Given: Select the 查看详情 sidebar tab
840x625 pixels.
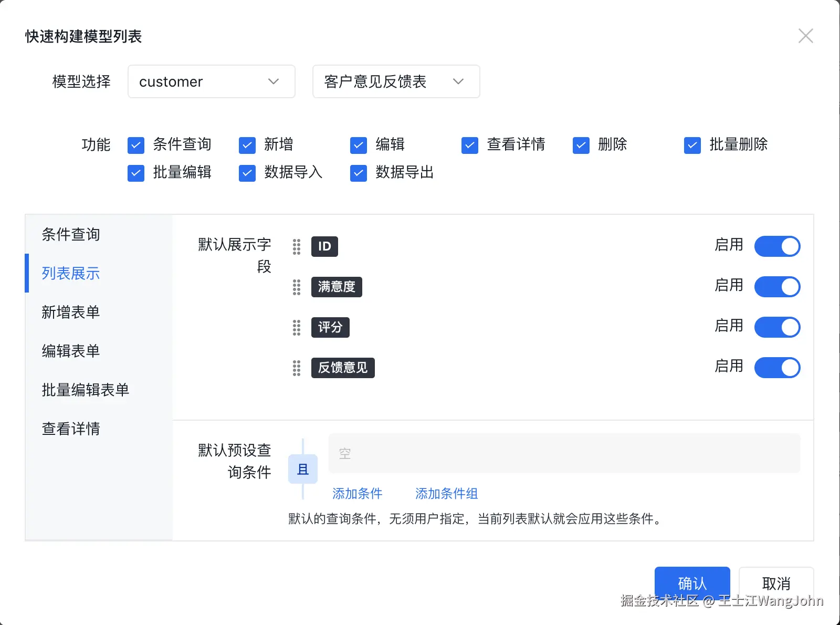Looking at the screenshot, I should coord(71,429).
